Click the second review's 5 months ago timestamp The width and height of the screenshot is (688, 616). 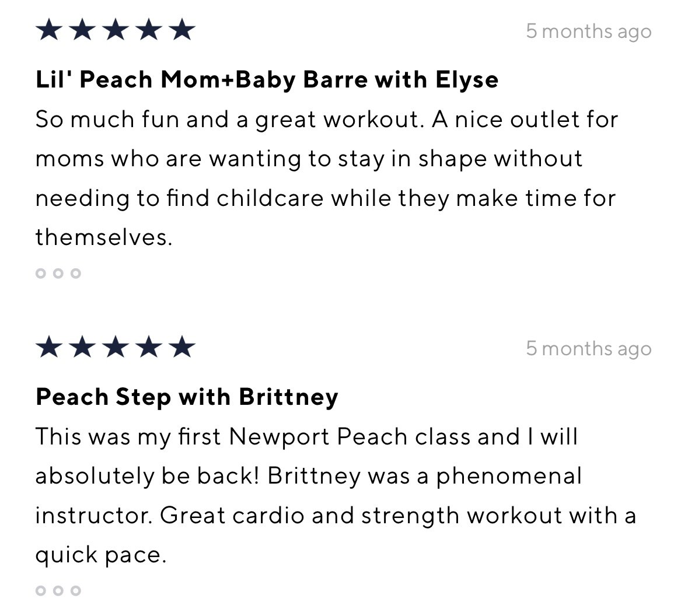pyautogui.click(x=589, y=349)
